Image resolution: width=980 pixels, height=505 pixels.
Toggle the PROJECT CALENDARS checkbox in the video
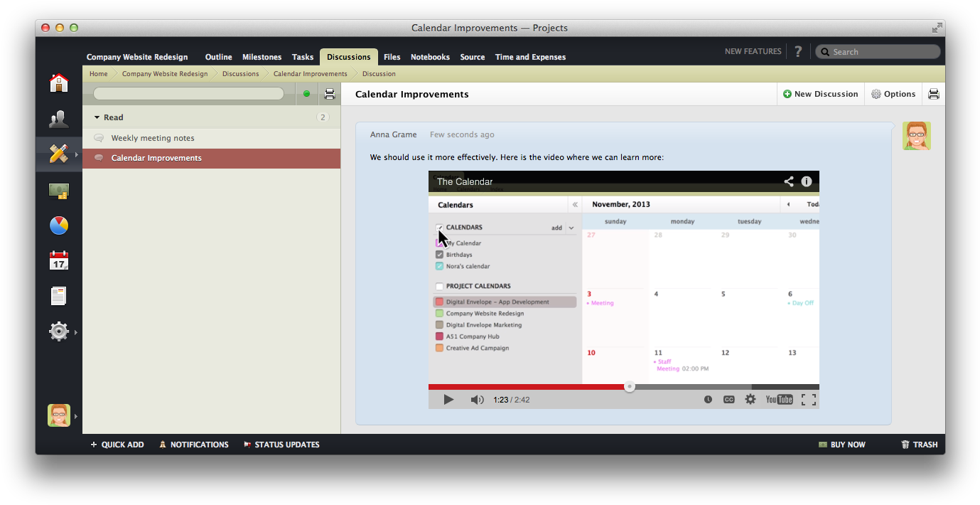[x=438, y=286]
